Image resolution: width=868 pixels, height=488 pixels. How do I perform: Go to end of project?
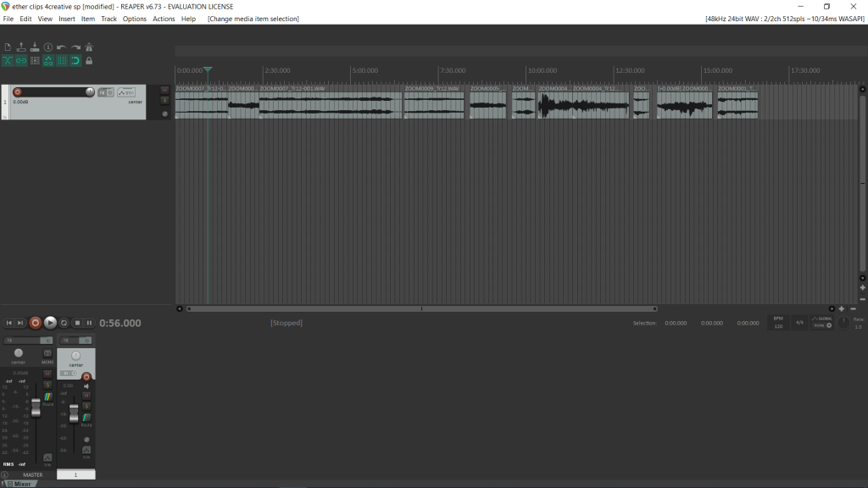[20, 323]
